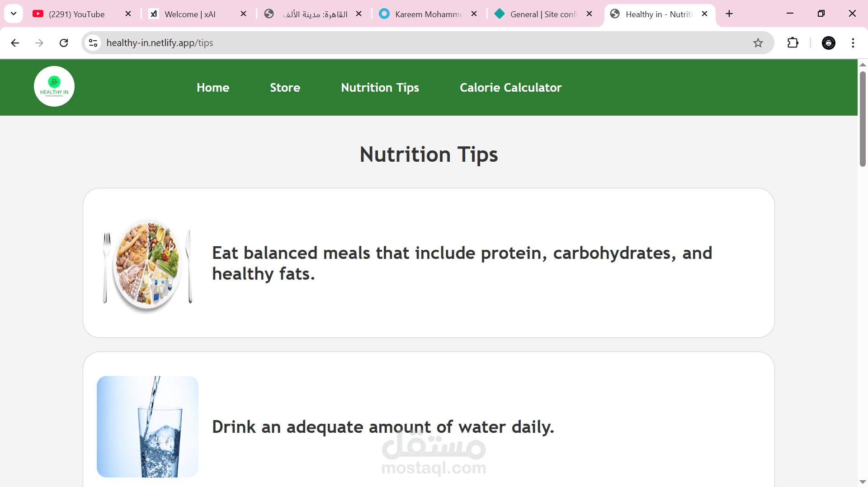868x487 pixels.
Task: Open the Chrome profile avatar
Action: point(828,43)
